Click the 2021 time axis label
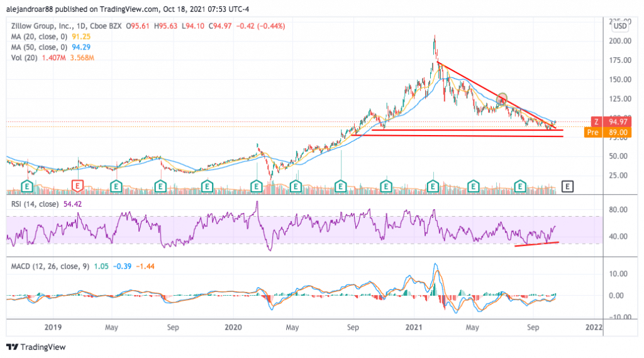This screenshot has width=644, height=358. pyautogui.click(x=414, y=327)
